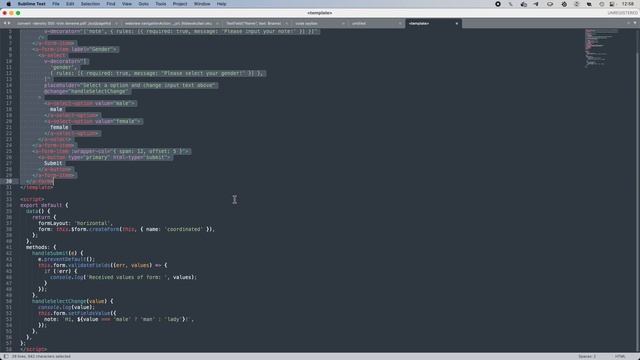The height and width of the screenshot is (360, 640).
Task: Click setFieldsValue in the code
Action: point(89,313)
